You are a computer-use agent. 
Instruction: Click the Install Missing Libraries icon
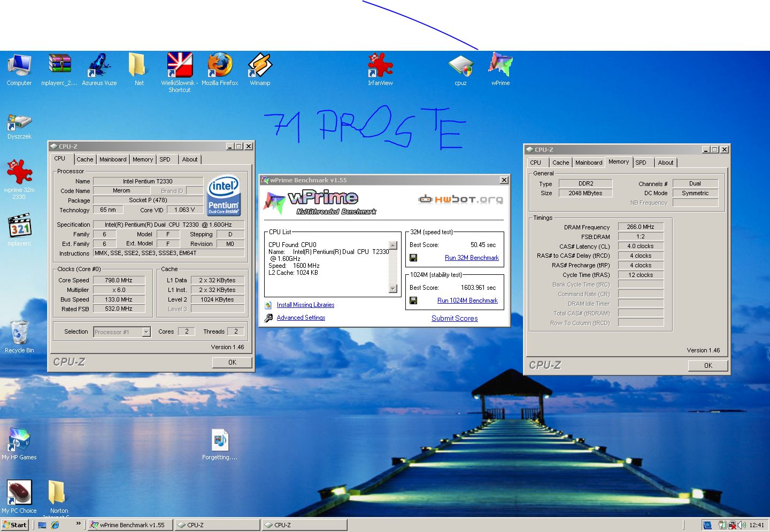point(268,305)
